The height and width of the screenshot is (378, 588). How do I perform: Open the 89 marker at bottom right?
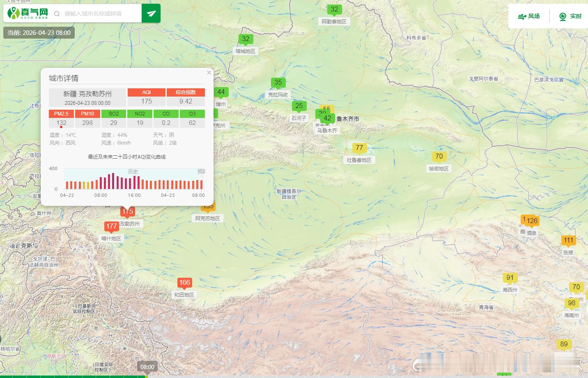point(564,345)
